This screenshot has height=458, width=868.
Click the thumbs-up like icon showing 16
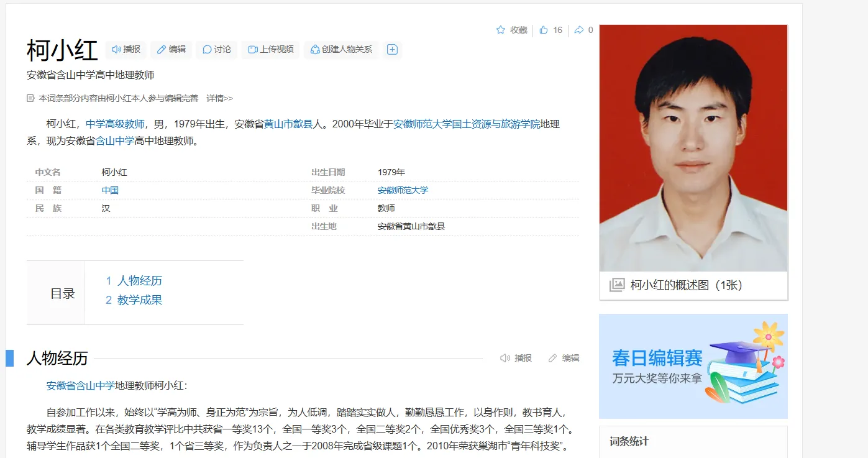point(544,30)
